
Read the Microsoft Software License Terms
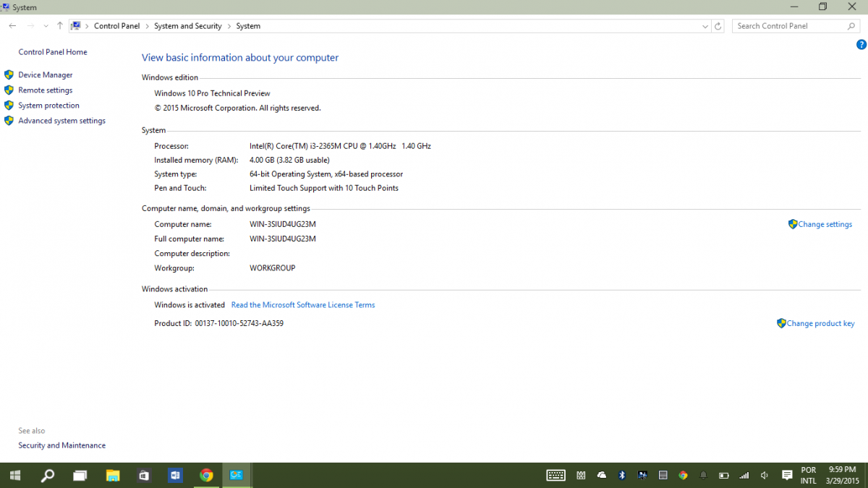(x=303, y=305)
